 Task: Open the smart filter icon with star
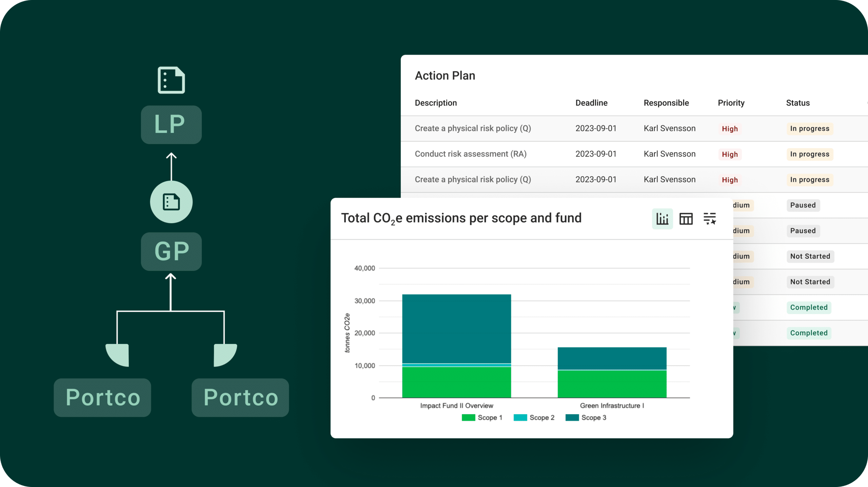[x=710, y=219]
